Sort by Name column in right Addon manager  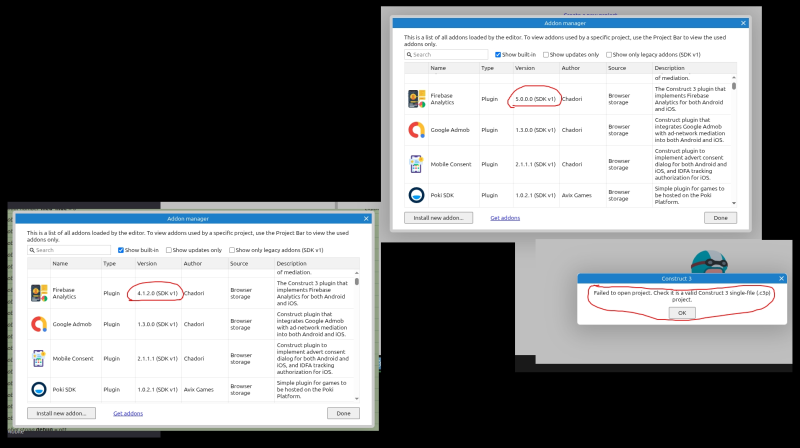coord(453,68)
